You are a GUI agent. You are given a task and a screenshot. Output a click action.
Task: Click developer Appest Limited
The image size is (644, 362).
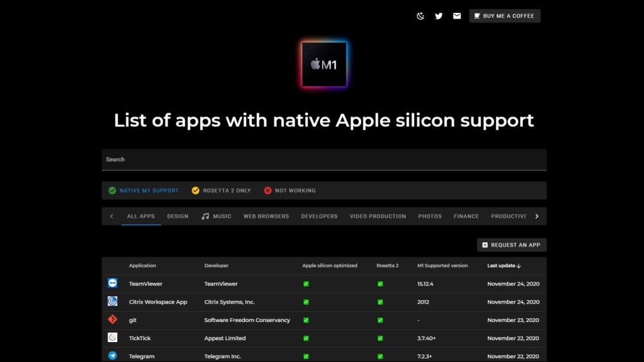[225, 338]
